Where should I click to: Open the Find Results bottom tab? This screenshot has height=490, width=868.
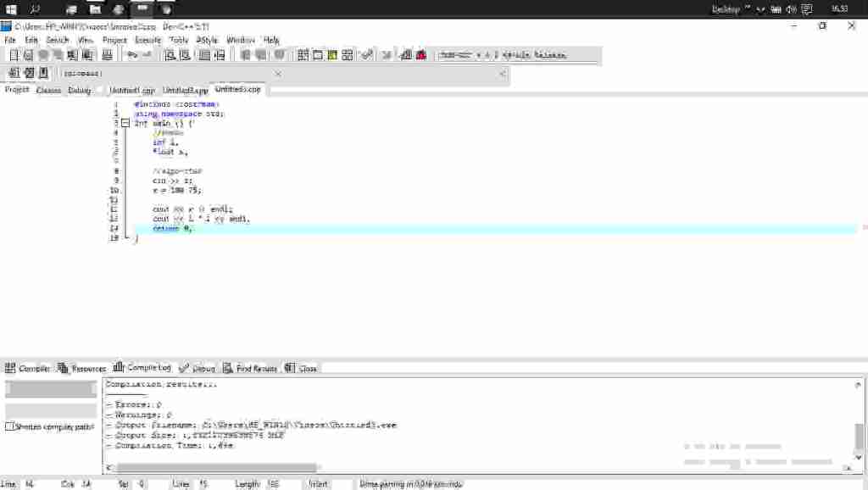[256, 369]
